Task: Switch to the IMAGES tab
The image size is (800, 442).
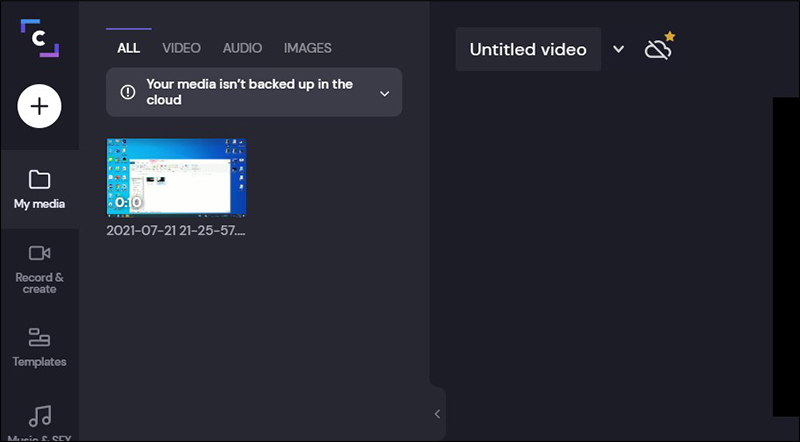Action: 307,48
